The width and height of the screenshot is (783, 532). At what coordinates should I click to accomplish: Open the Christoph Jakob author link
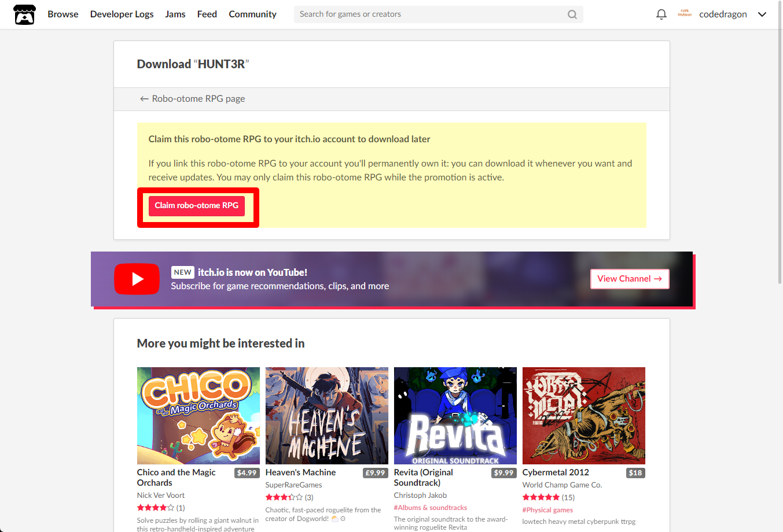[421, 496]
